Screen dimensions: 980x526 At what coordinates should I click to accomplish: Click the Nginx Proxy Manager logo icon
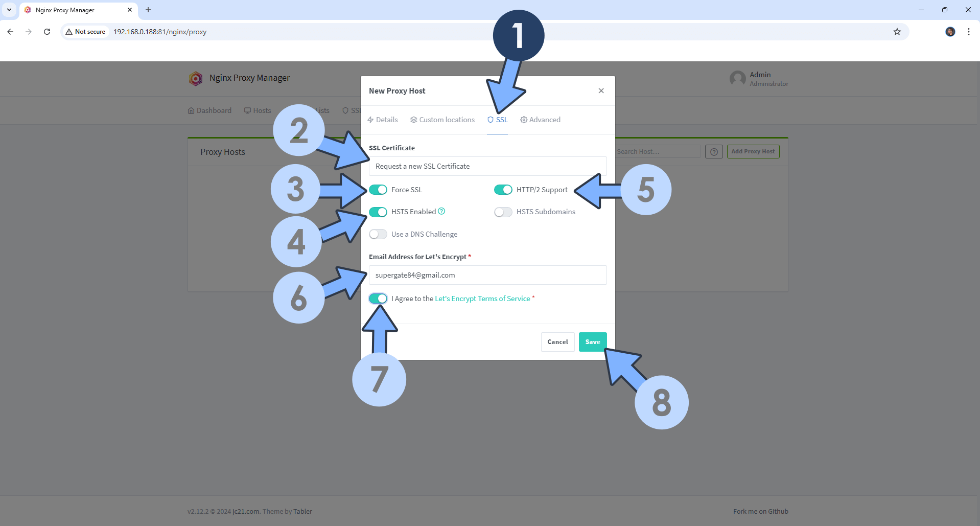[x=196, y=78]
